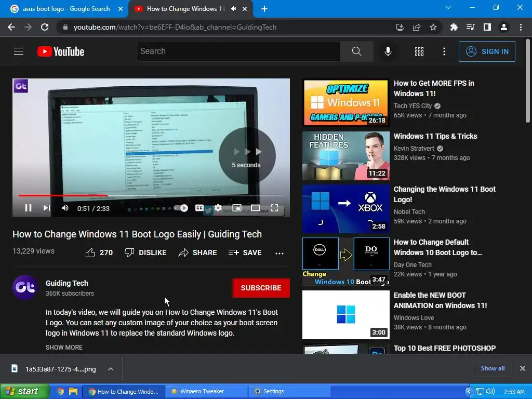The image size is (532, 399).
Task: Open Chrome profile avatar
Action: point(504,27)
